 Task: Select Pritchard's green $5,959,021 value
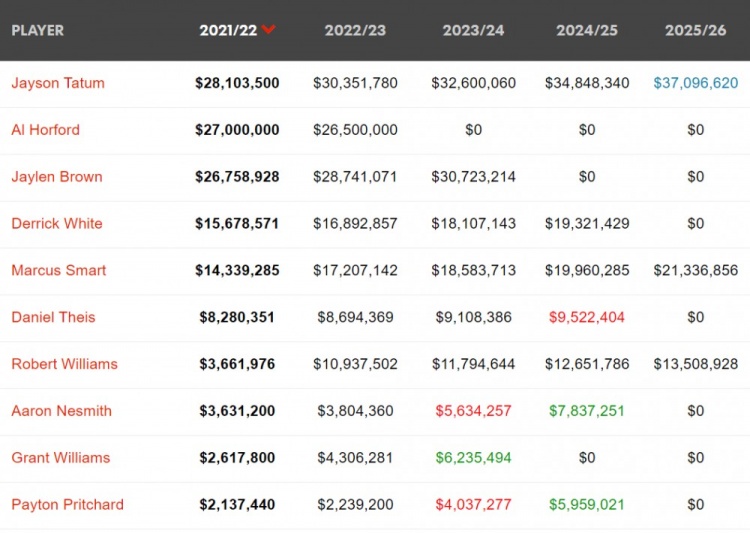[x=587, y=505]
